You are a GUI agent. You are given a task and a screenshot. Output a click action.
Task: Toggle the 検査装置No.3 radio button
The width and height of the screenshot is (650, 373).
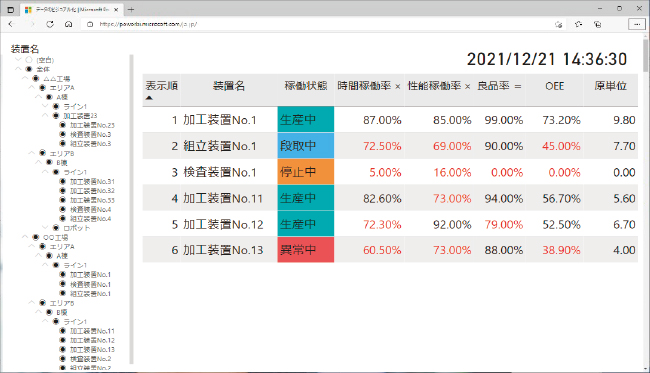[x=63, y=134]
